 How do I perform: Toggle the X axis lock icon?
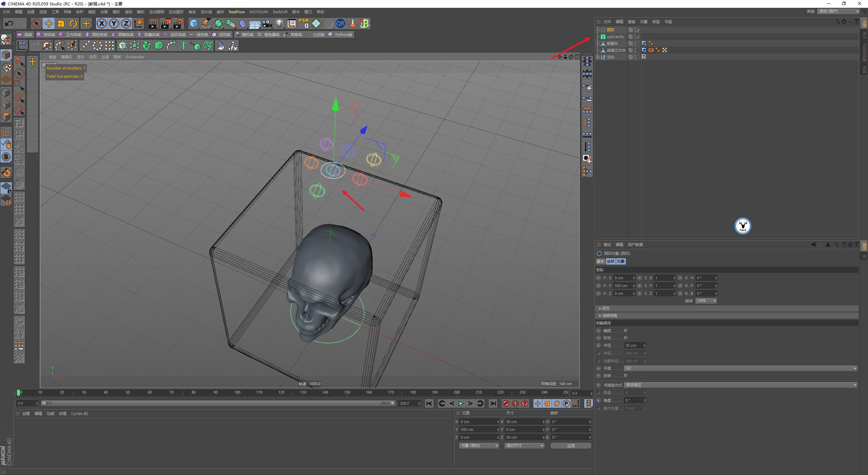click(x=102, y=23)
